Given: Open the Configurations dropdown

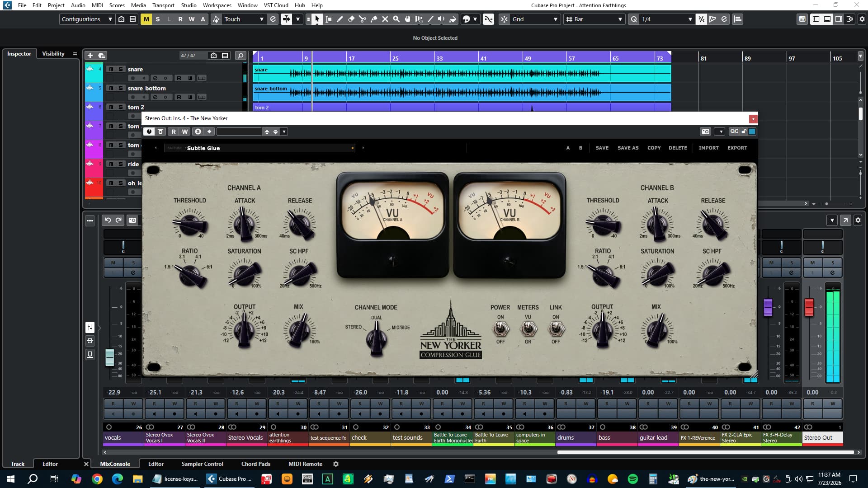Looking at the screenshot, I should [x=87, y=19].
